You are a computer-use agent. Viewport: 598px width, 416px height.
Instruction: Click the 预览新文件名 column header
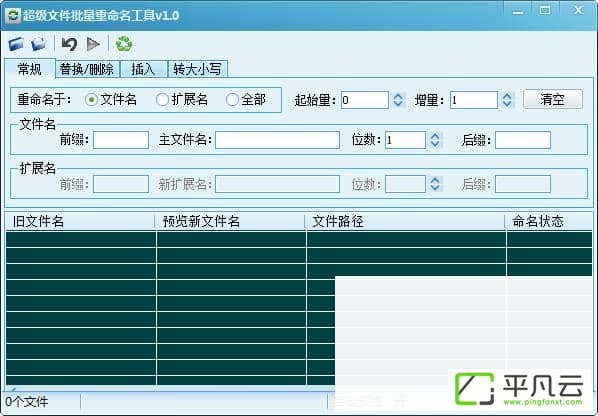click(x=230, y=222)
